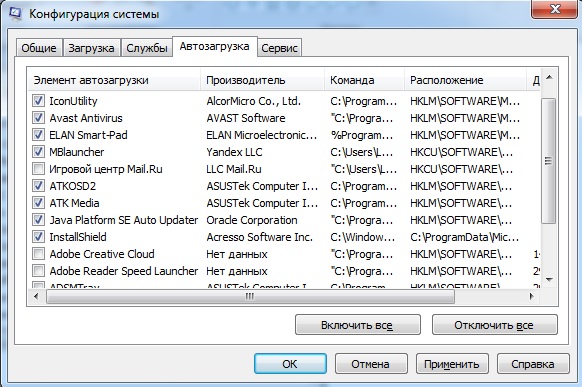Click the Применить button
Image resolution: width=582 pixels, height=387 pixels.
pyautogui.click(x=452, y=364)
